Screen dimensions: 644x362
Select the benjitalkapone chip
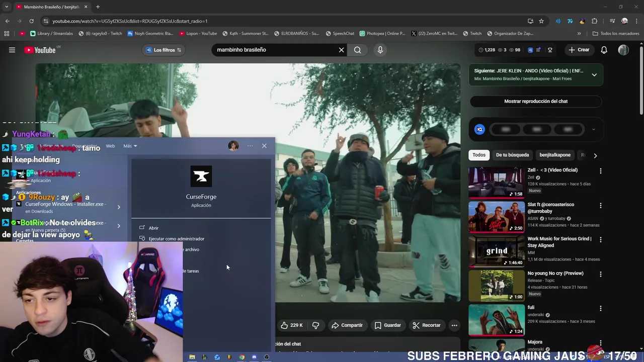[x=555, y=155]
